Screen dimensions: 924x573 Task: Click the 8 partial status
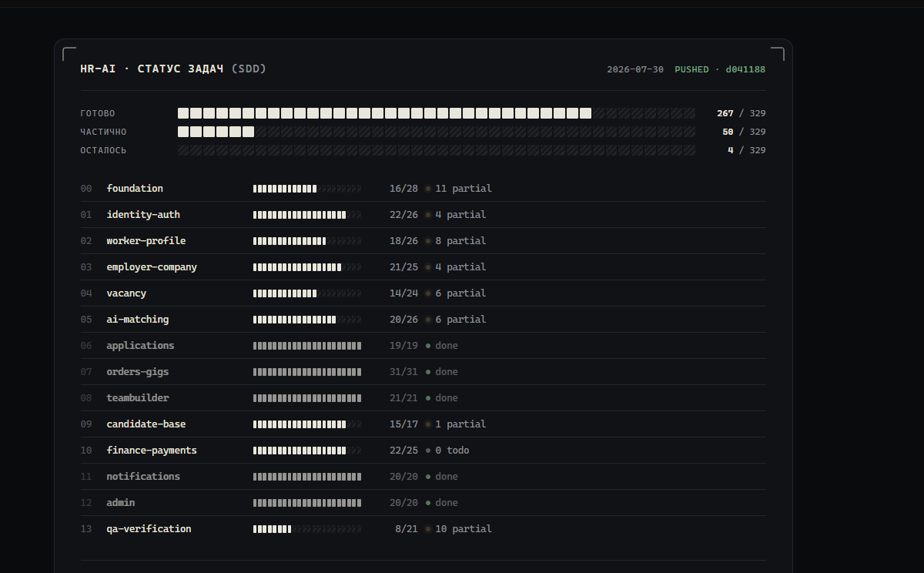460,241
